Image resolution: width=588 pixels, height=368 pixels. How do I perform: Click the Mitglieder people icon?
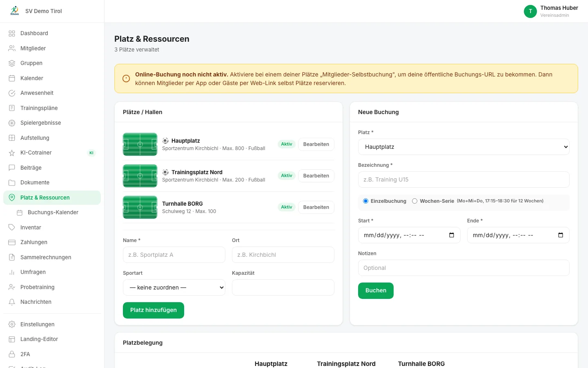click(x=12, y=48)
